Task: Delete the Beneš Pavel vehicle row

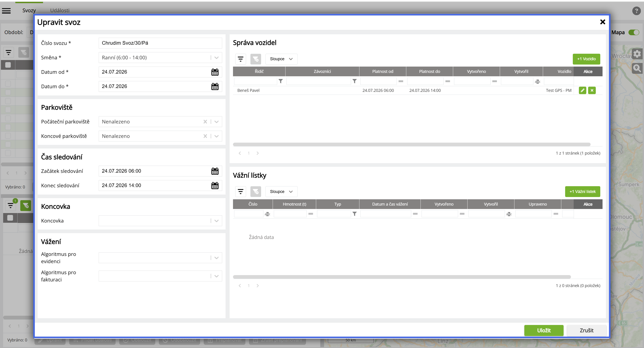Action: coord(592,90)
